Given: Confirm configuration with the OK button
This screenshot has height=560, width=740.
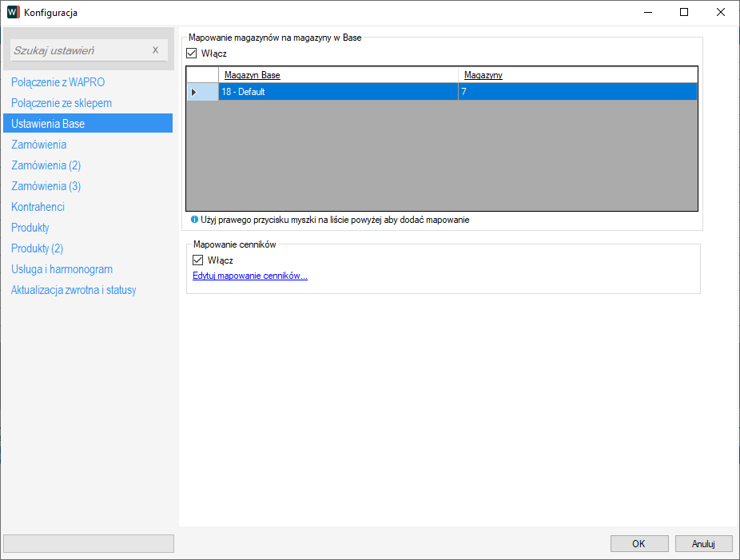Looking at the screenshot, I should point(639,543).
